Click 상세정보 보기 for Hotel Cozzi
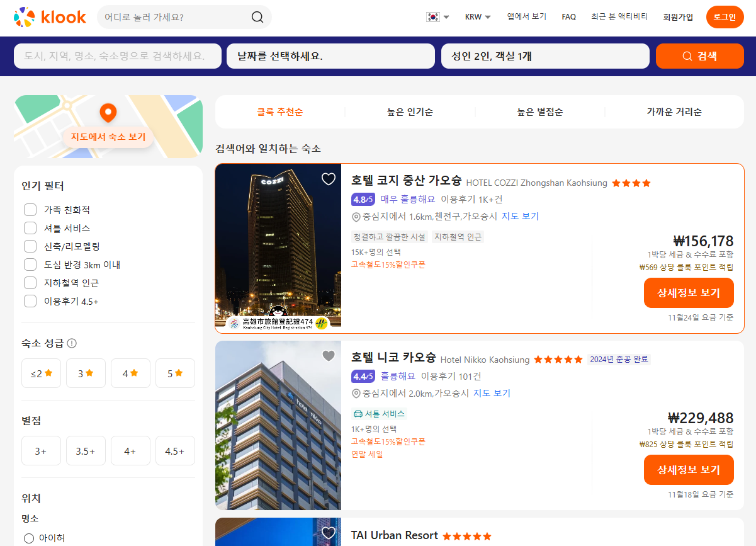This screenshot has width=756, height=546. [x=689, y=293]
